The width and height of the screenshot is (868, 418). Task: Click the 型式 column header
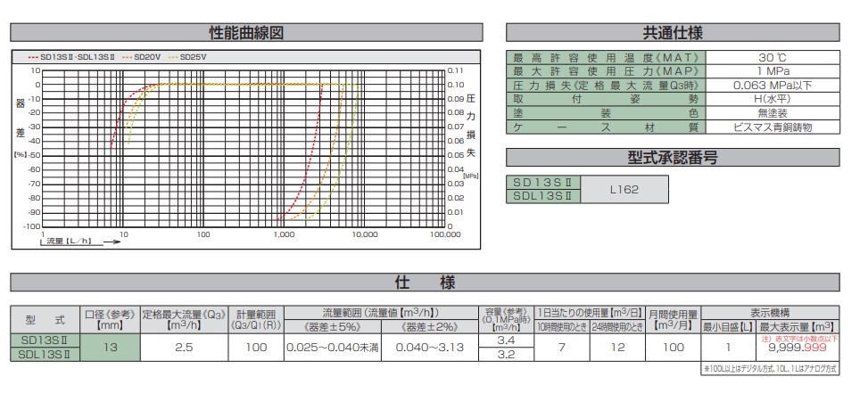(x=45, y=320)
